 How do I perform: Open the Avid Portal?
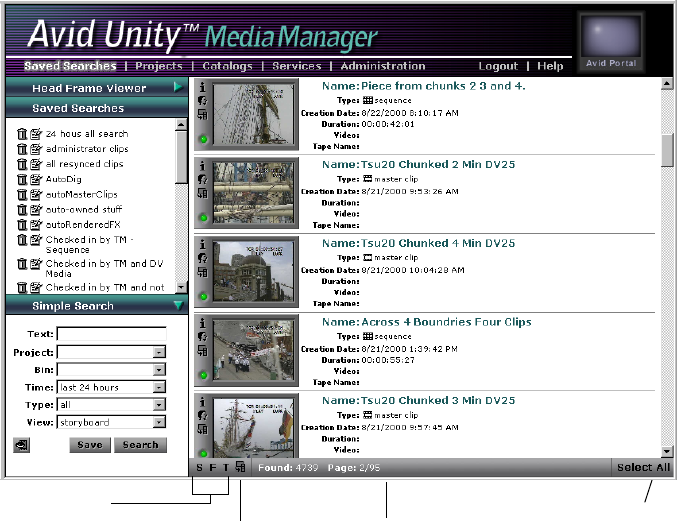[611, 42]
